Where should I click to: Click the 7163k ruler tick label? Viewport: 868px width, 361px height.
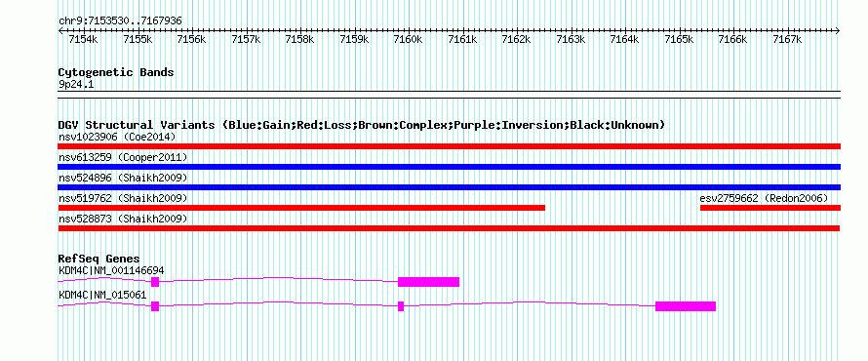pos(571,39)
